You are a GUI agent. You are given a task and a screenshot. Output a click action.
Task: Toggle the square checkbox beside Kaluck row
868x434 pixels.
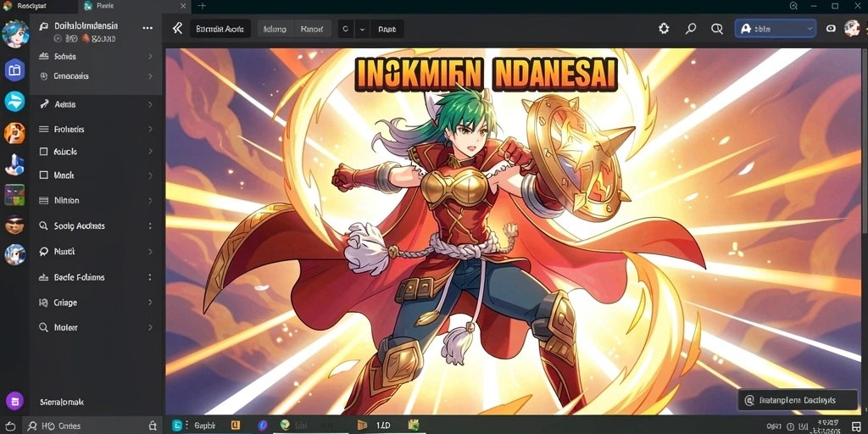[44, 151]
